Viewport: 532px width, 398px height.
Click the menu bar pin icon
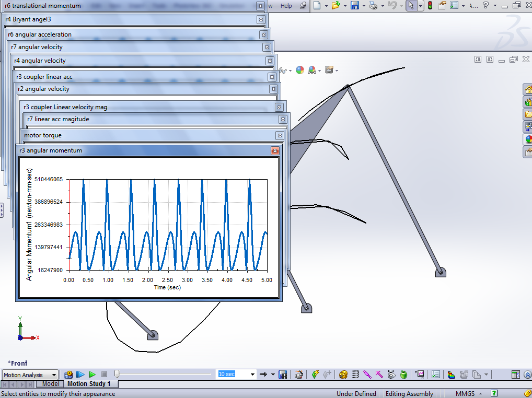pos(303,5)
